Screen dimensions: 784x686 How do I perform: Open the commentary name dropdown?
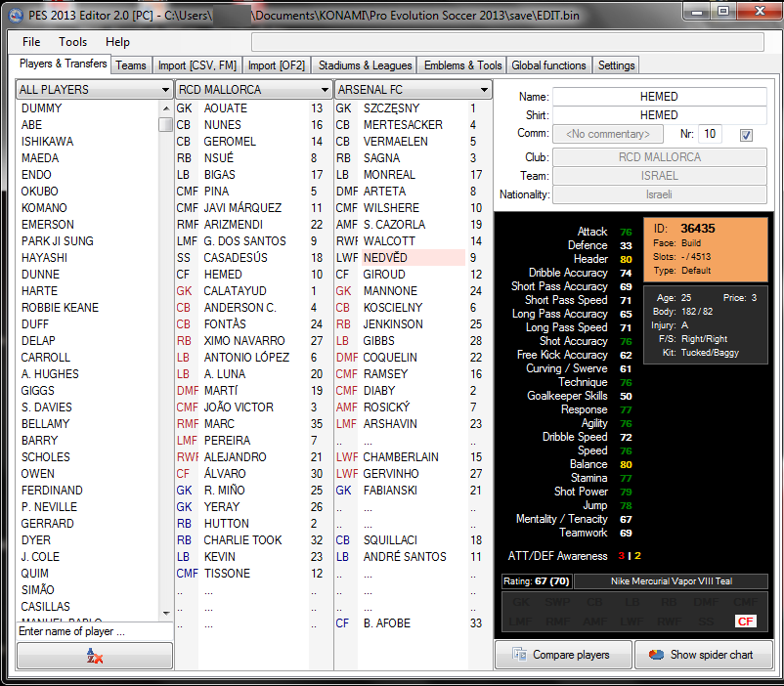tap(607, 134)
